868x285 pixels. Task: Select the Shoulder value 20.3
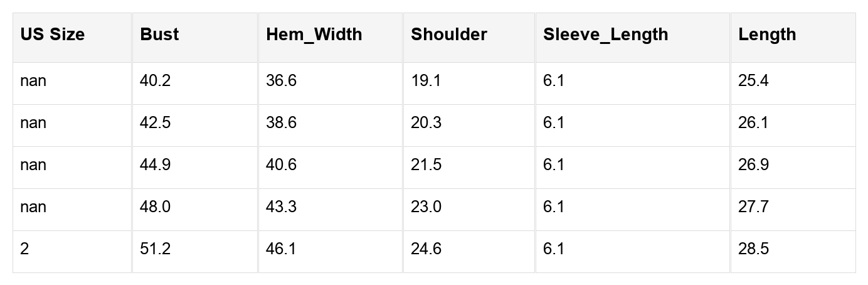click(x=426, y=123)
